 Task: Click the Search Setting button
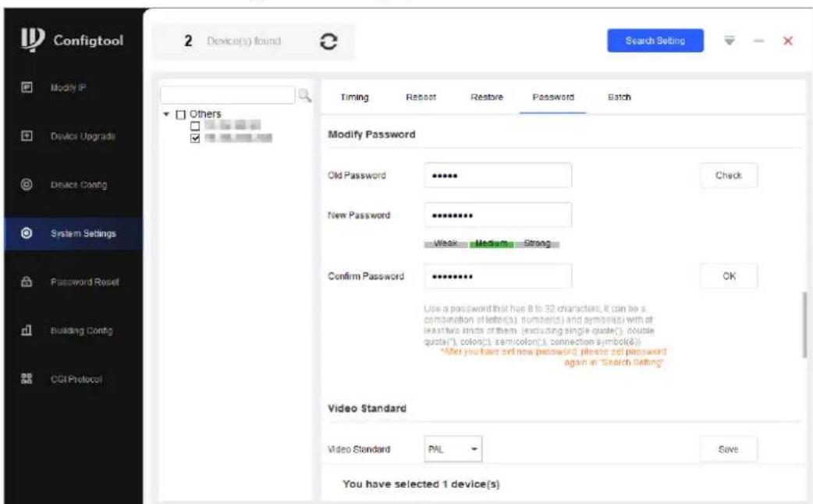pyautogui.click(x=655, y=41)
